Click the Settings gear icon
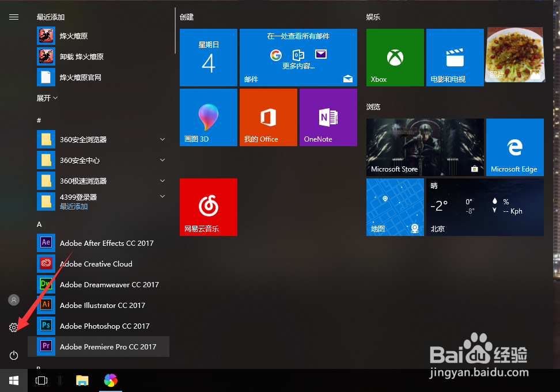 [x=14, y=328]
